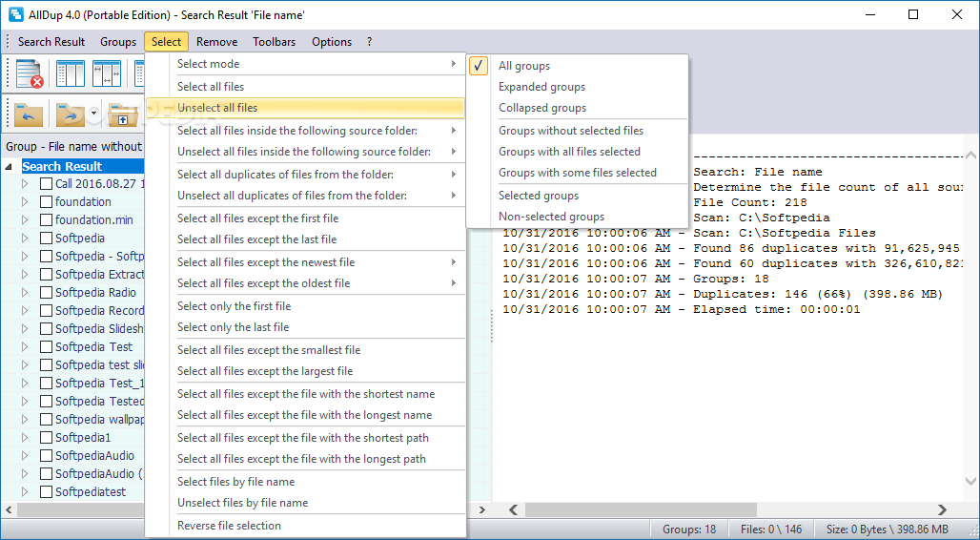Tick the Softpediatest checkbox
The width and height of the screenshot is (980, 540).
tap(46, 492)
